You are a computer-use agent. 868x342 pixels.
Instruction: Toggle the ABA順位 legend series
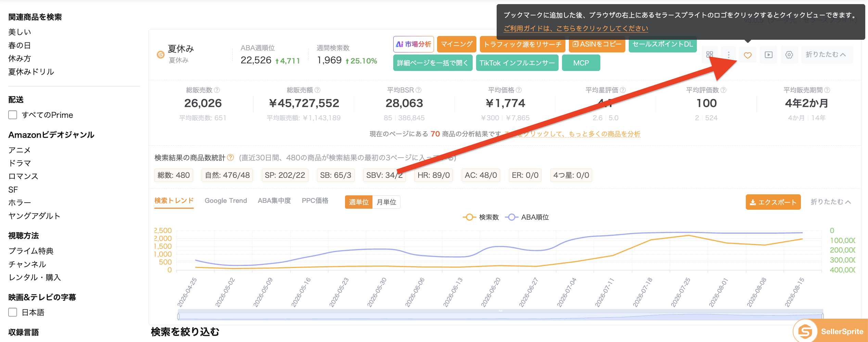(527, 217)
